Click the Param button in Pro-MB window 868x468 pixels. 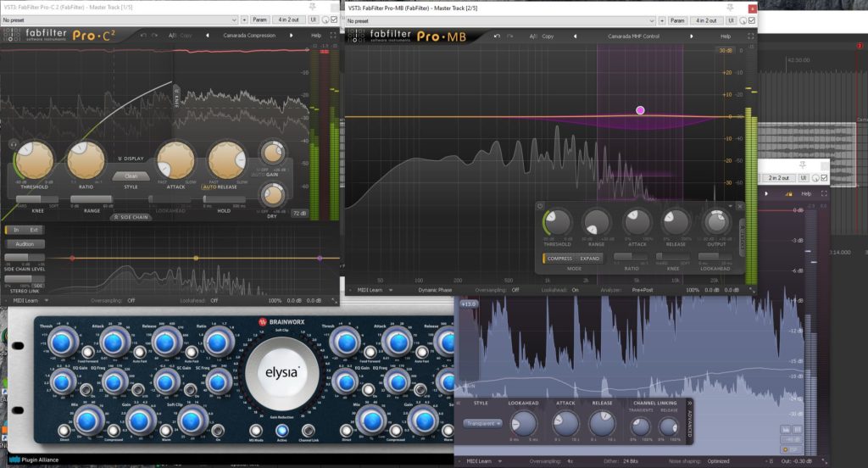[677, 20]
